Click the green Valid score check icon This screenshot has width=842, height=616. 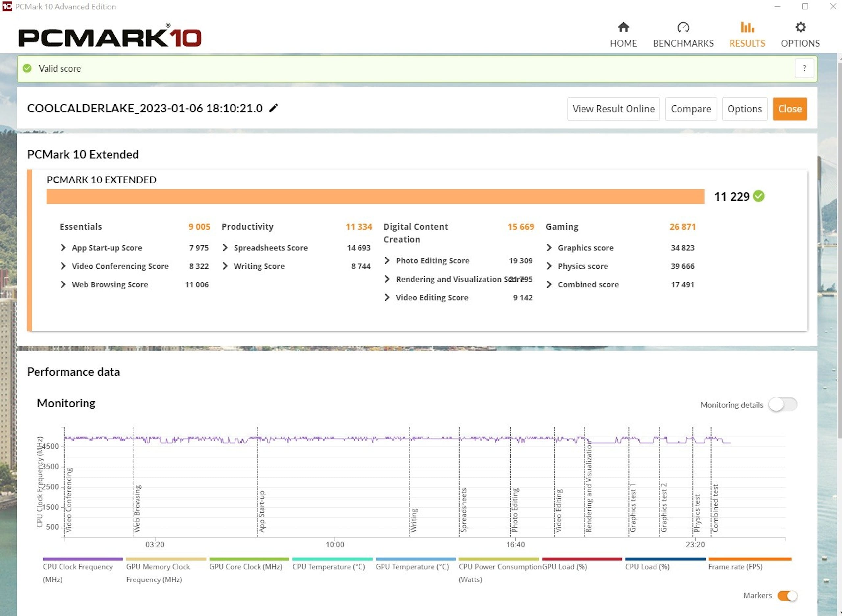[x=27, y=68]
